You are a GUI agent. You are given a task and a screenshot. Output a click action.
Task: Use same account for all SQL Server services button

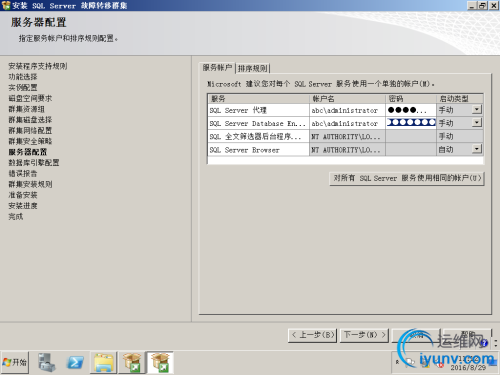pyautogui.click(x=406, y=178)
